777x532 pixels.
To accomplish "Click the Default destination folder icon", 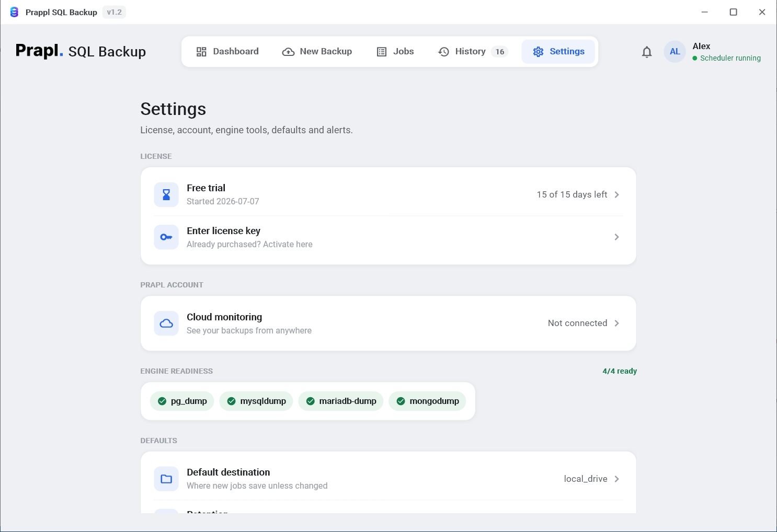I will point(166,479).
